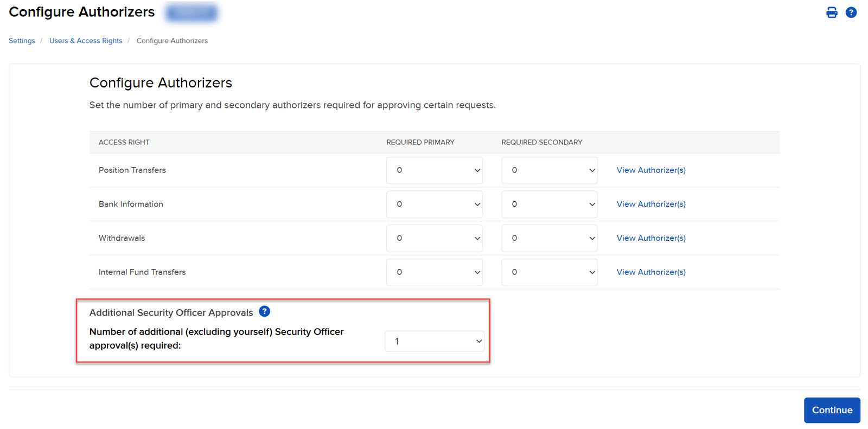
Task: Open Bank Information required secondary dropdown
Action: click(x=550, y=204)
